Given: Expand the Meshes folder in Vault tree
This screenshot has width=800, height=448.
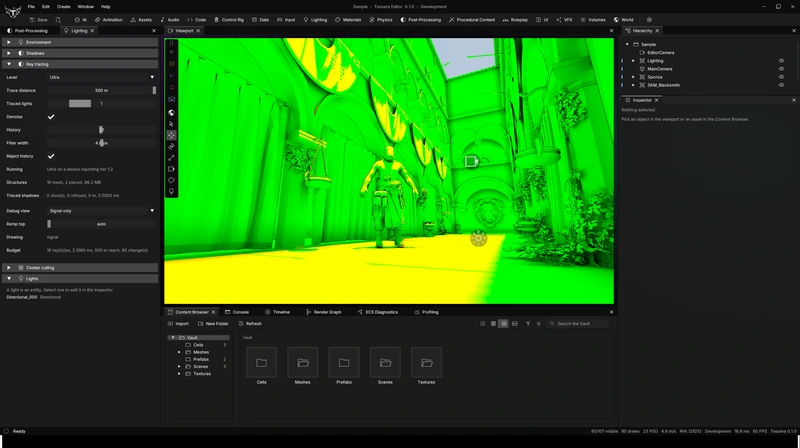Looking at the screenshot, I should pyautogui.click(x=179, y=352).
